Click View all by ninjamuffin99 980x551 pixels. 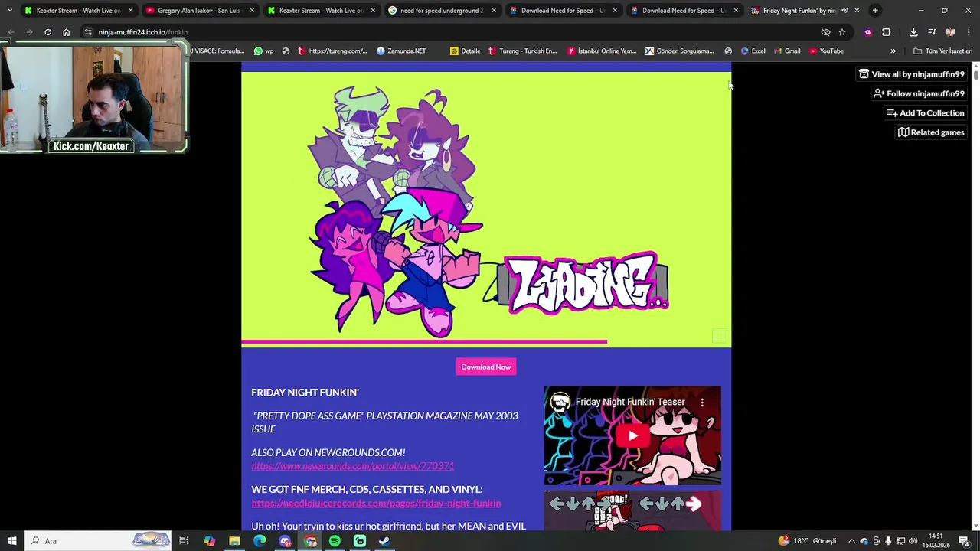click(911, 74)
